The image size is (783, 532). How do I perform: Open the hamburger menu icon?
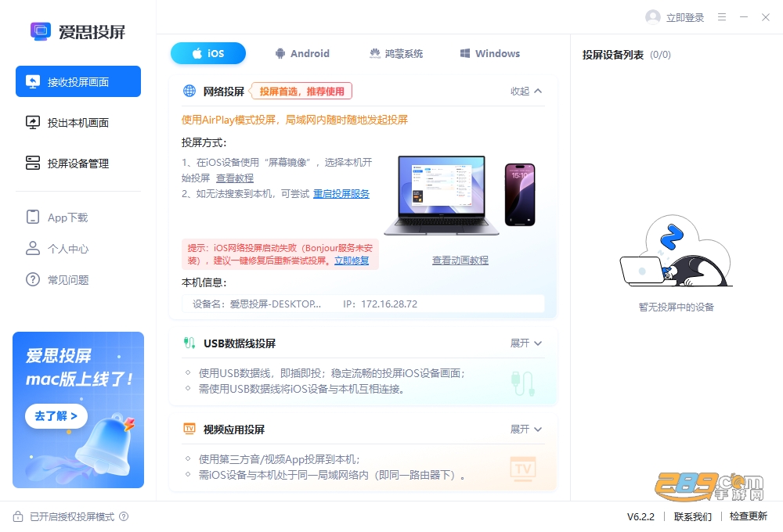pyautogui.click(x=722, y=17)
